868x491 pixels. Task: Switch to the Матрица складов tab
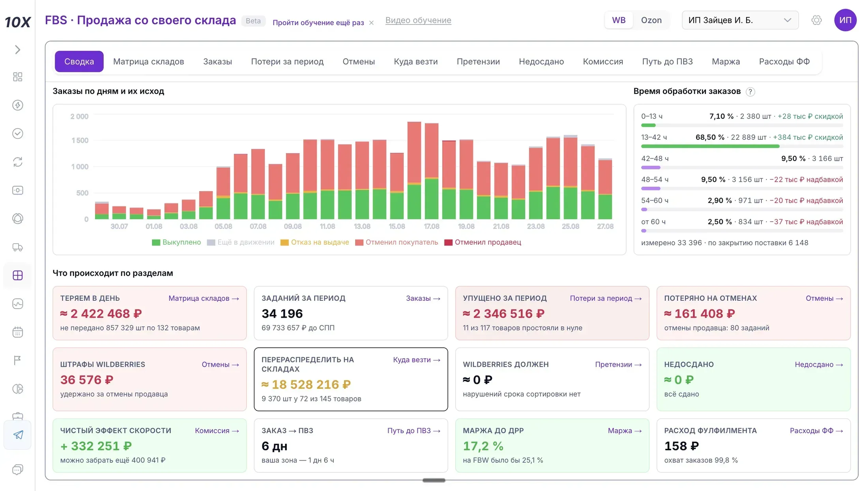(x=148, y=62)
